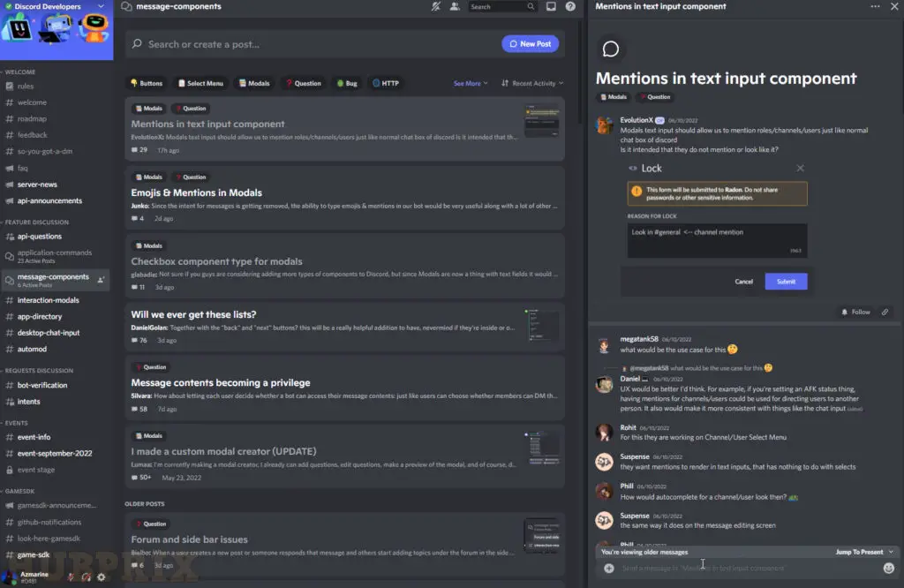Viewport: 904px width, 588px height.
Task: Click the speech bubble icon above thread title
Action: click(x=611, y=49)
